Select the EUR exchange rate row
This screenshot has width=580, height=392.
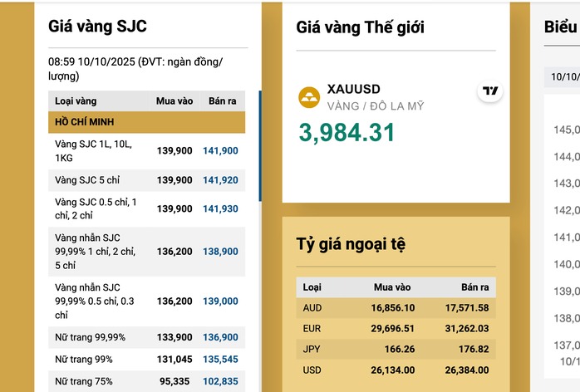[x=396, y=329]
